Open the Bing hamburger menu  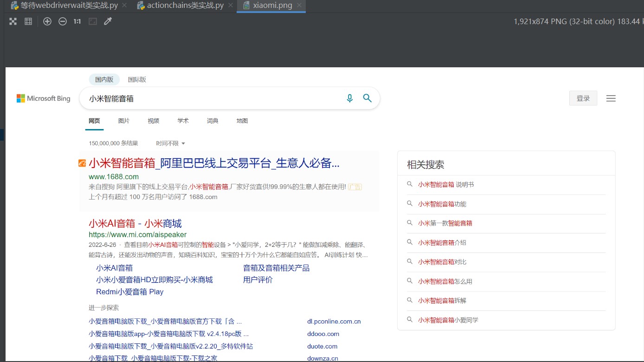pos(611,98)
